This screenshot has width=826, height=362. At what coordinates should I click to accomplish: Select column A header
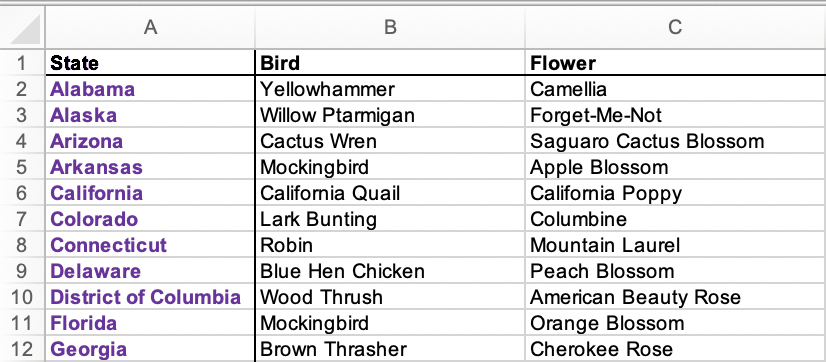(x=150, y=27)
